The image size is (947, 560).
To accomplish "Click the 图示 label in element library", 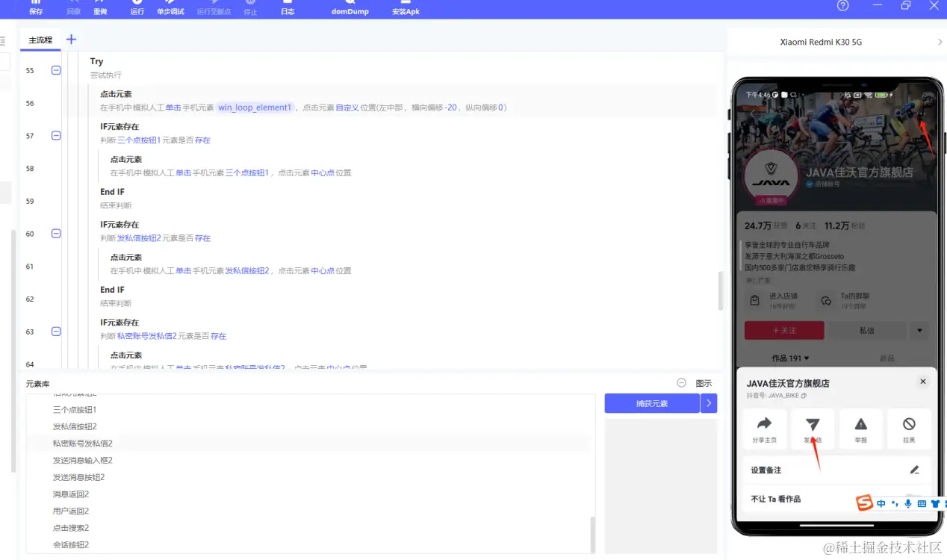I will point(704,384).
